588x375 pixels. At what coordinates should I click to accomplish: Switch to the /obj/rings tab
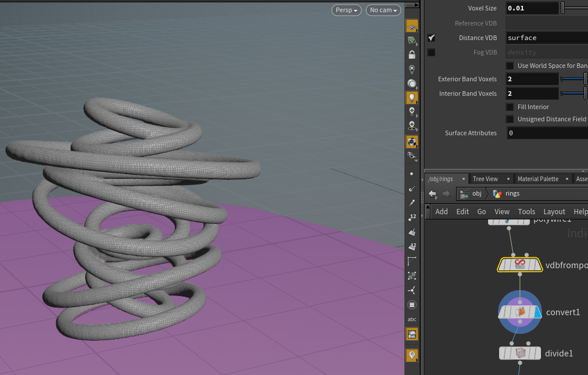[x=440, y=179]
